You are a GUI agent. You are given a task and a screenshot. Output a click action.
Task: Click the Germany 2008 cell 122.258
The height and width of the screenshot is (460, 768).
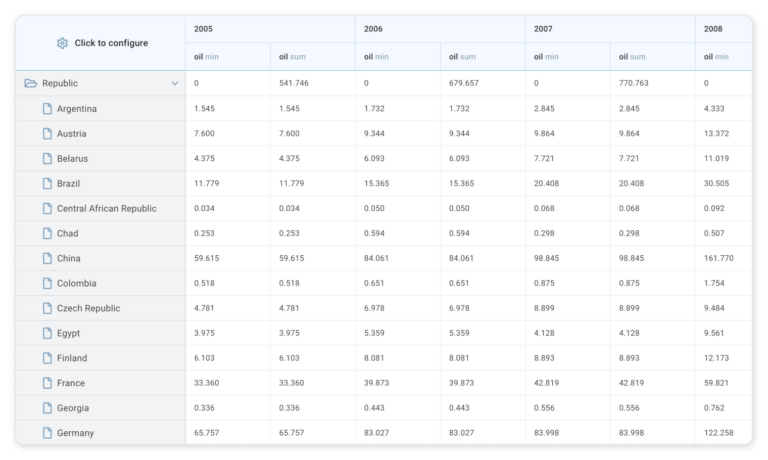[724, 433]
